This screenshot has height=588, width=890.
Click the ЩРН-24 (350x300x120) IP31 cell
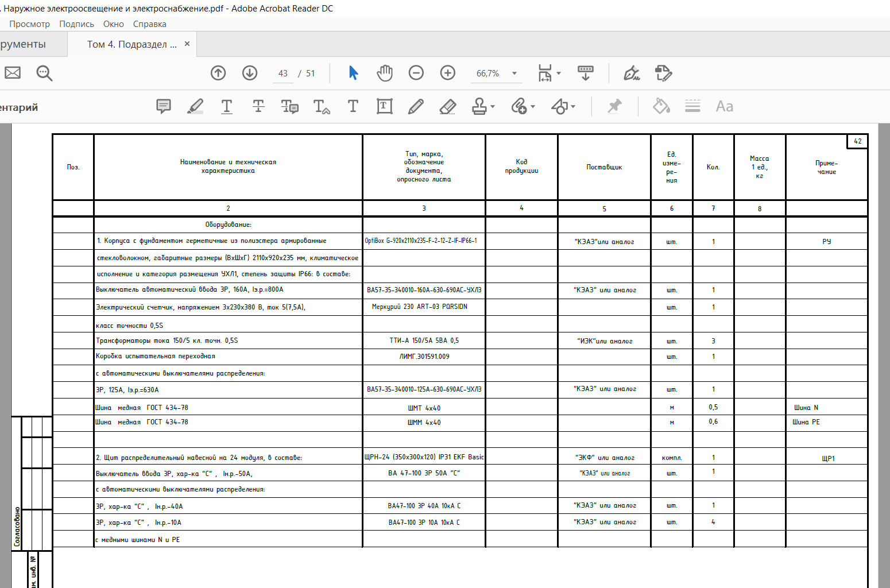(424, 457)
